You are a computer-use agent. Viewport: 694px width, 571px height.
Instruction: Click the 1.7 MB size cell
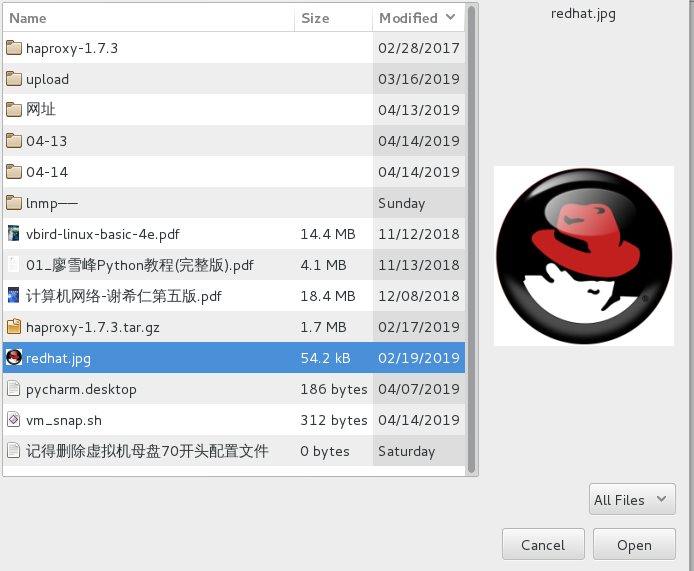[324, 327]
